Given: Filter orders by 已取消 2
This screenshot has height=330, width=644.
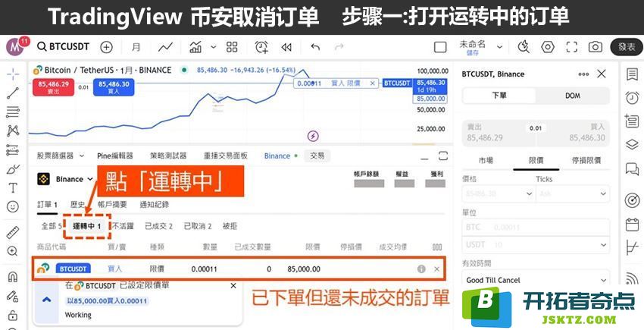Looking at the screenshot, I should [198, 226].
